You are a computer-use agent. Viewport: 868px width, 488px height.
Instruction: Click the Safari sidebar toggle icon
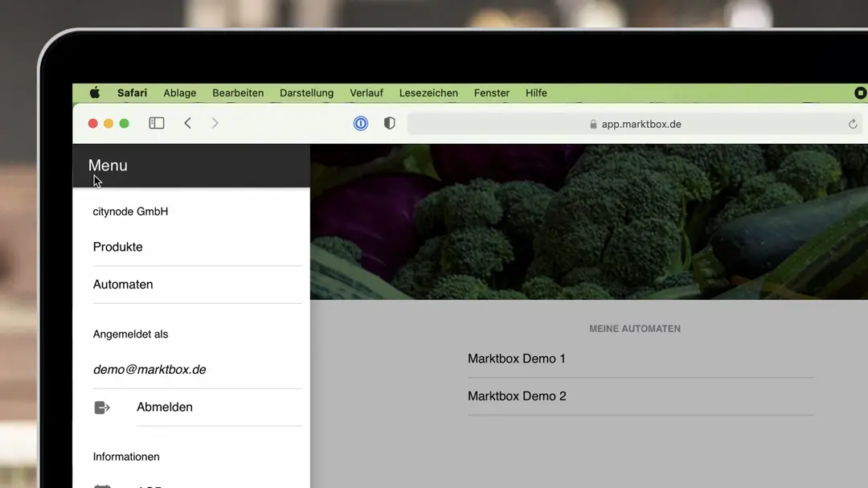pyautogui.click(x=157, y=123)
